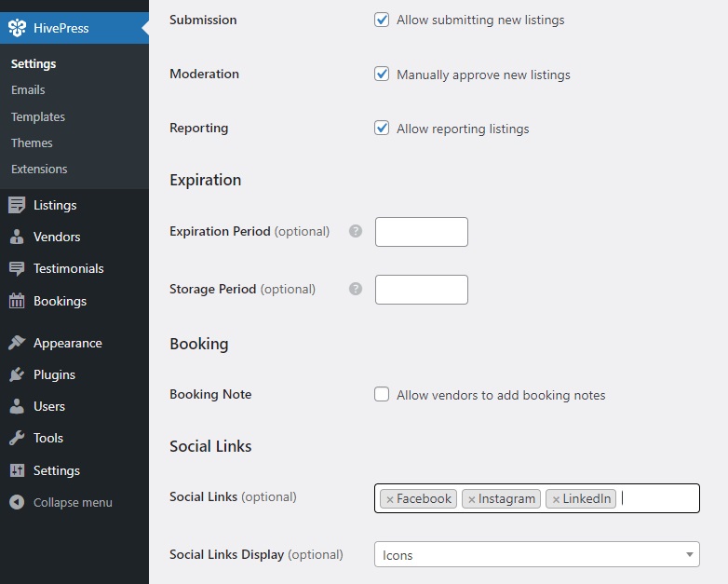Remove the LinkedIn social link tag

pos(556,499)
